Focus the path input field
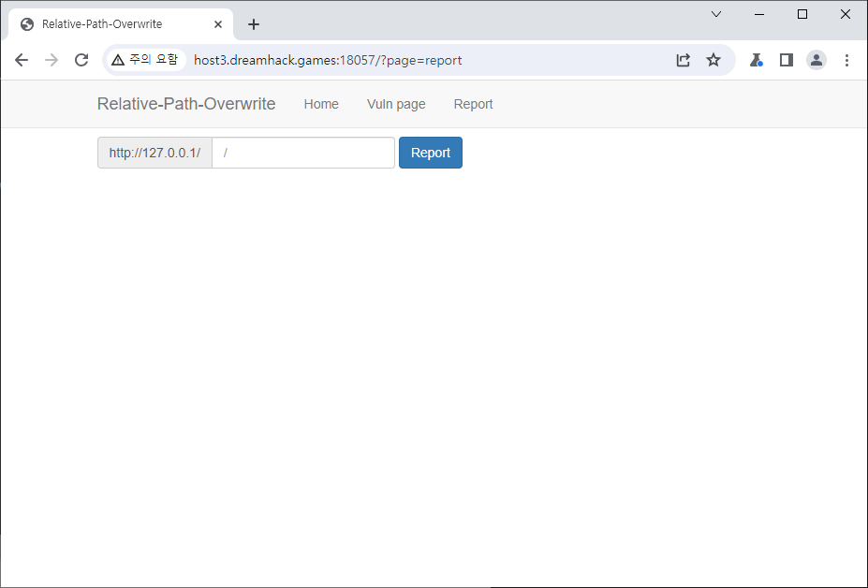Screen dimensions: 868x588 tap(302, 153)
